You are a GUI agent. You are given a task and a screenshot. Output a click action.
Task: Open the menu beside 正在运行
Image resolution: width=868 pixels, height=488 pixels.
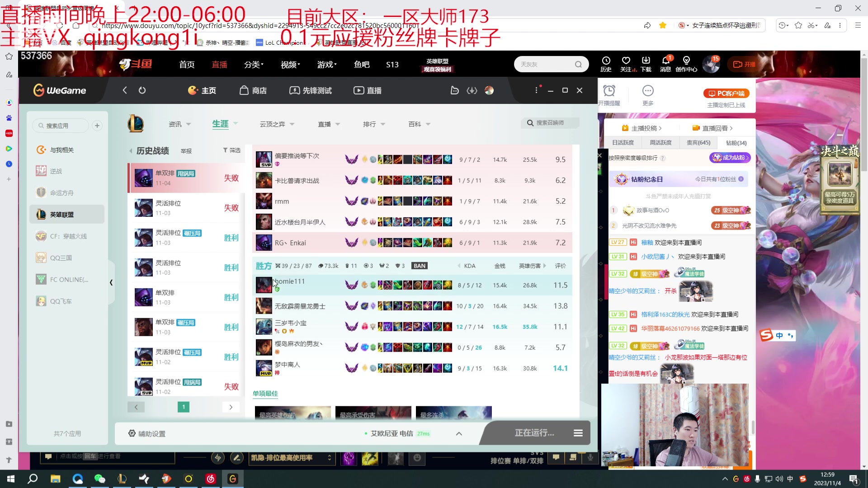point(578,433)
